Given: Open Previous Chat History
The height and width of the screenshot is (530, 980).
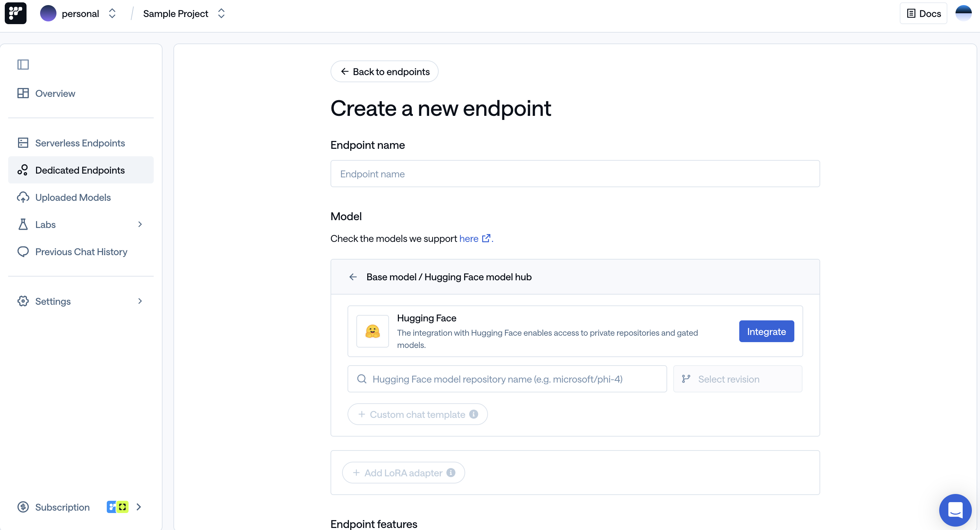Looking at the screenshot, I should click(81, 252).
